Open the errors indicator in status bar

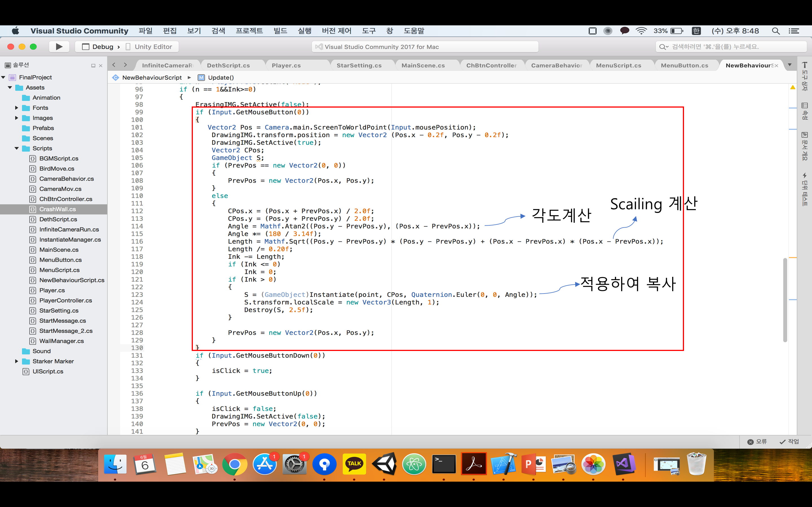click(x=757, y=442)
